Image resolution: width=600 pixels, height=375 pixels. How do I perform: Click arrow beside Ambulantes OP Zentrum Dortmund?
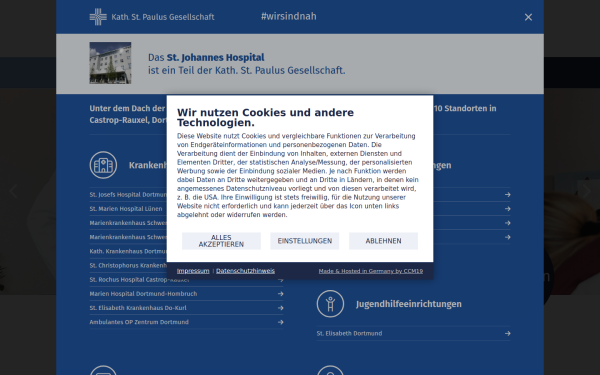[x=280, y=322]
